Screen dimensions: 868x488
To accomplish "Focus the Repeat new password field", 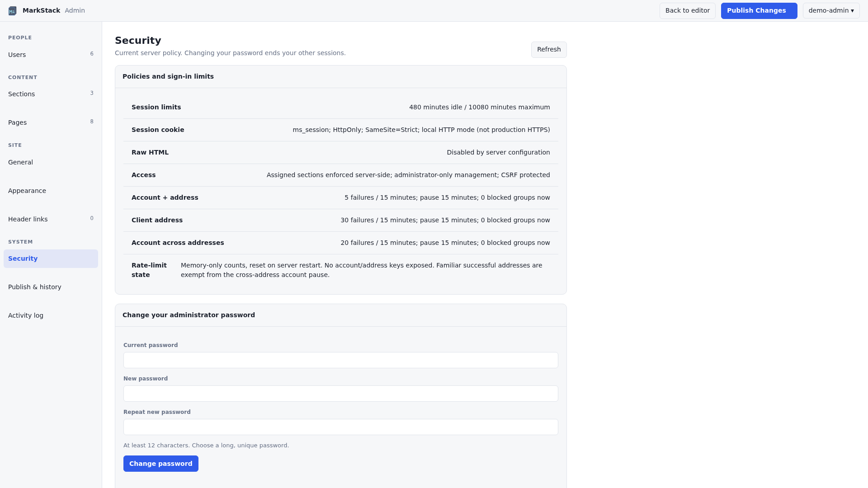I will [341, 427].
